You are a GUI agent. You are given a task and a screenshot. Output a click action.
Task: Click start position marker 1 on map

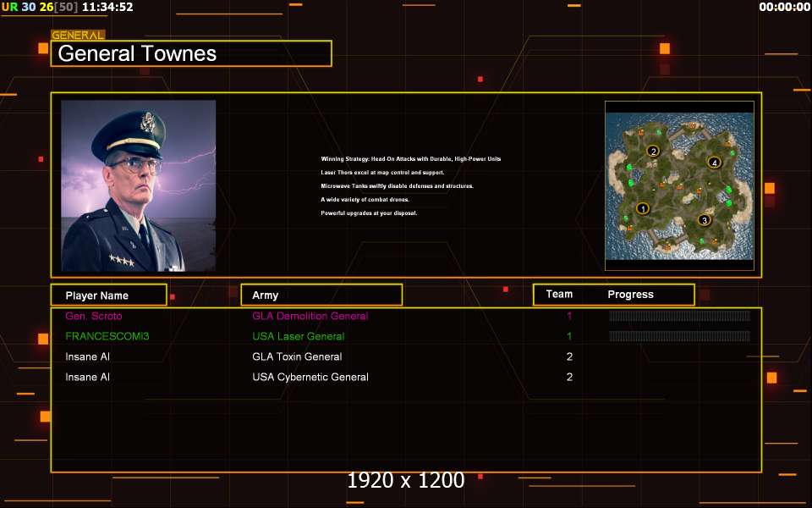click(643, 208)
